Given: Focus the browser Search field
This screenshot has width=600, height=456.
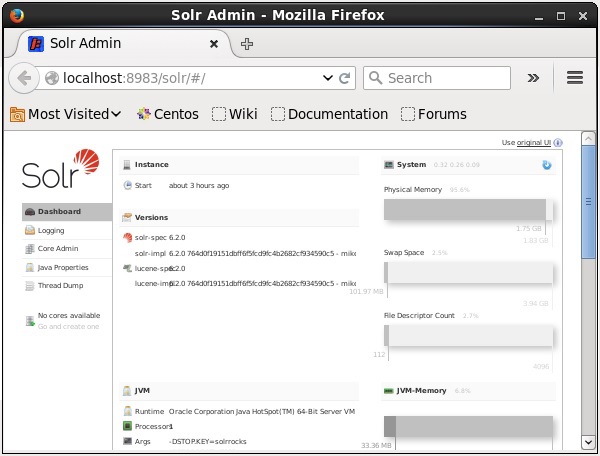Looking at the screenshot, I should pos(445,78).
